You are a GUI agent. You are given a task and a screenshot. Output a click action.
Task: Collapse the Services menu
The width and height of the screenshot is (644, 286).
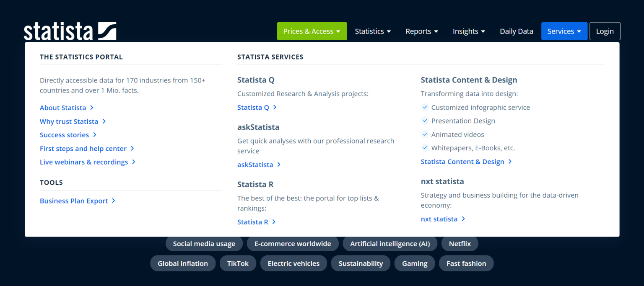pyautogui.click(x=564, y=31)
